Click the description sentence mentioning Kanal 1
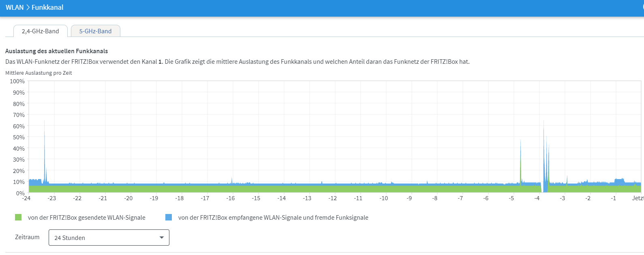The image size is (644, 255). (237, 62)
